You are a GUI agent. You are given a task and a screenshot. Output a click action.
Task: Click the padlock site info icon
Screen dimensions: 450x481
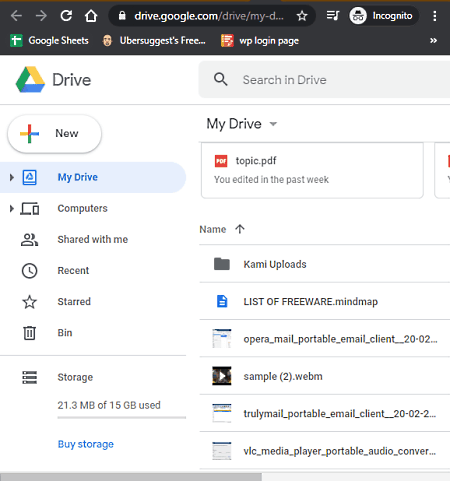pyautogui.click(x=122, y=16)
